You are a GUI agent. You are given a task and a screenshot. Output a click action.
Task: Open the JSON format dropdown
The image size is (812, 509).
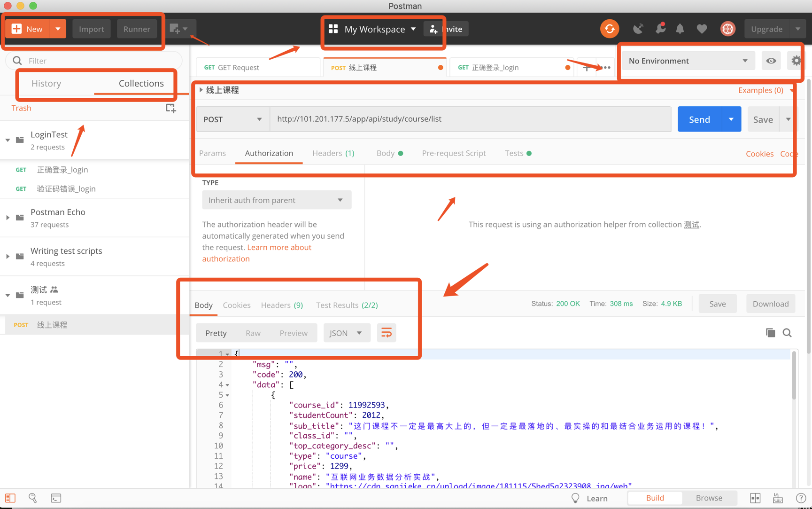tap(346, 333)
